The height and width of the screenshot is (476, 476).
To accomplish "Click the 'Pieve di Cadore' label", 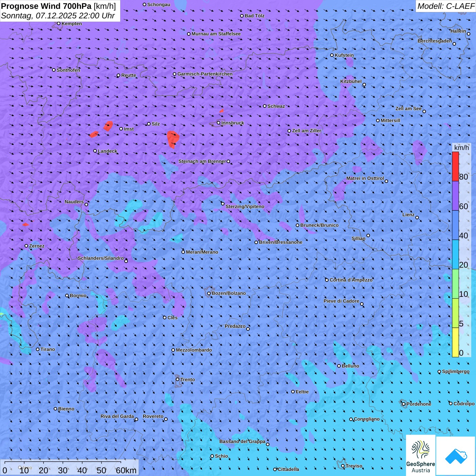I will pos(341,301).
